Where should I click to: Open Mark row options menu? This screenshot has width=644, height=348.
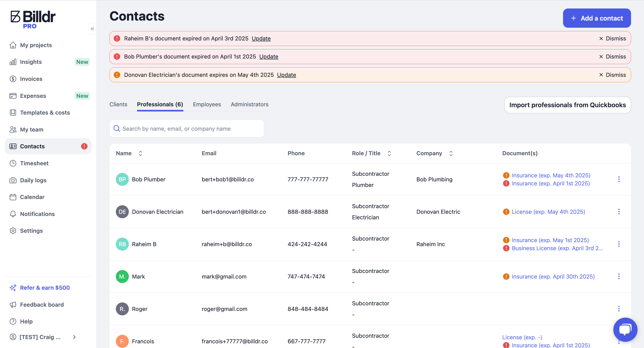619,276
